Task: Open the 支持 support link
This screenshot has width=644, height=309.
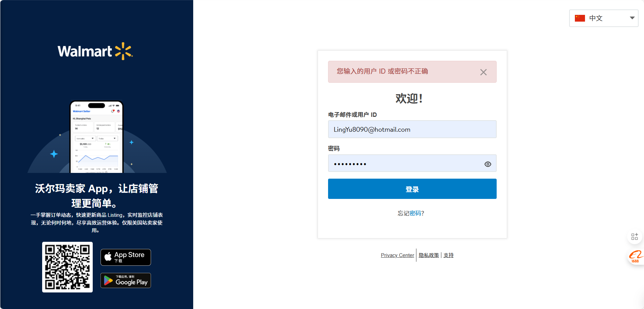Action: (x=448, y=255)
